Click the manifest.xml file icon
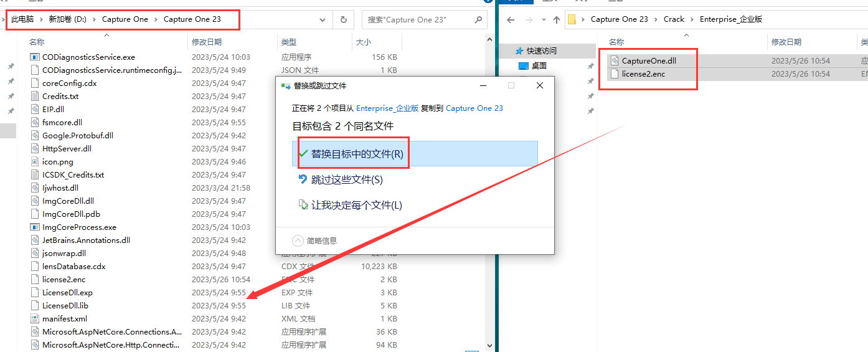Image resolution: width=868 pixels, height=352 pixels. click(35, 319)
